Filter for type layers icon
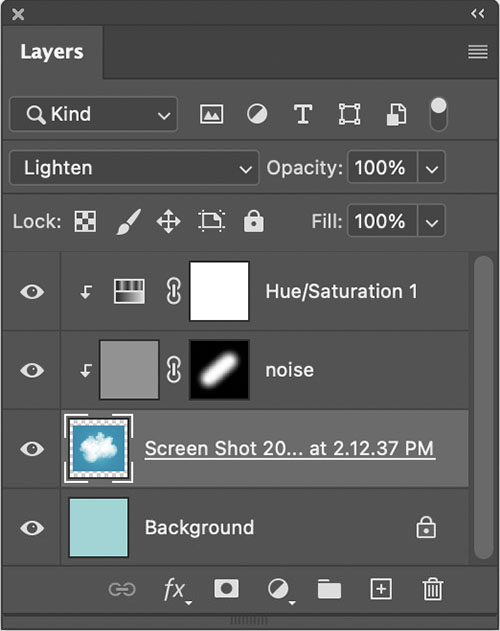The image size is (500, 631). pyautogui.click(x=303, y=114)
